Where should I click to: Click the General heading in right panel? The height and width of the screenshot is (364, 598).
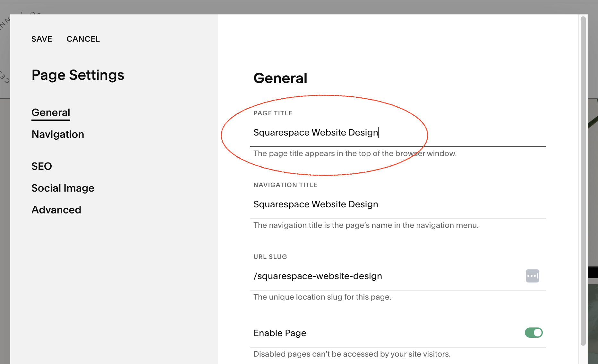(280, 78)
